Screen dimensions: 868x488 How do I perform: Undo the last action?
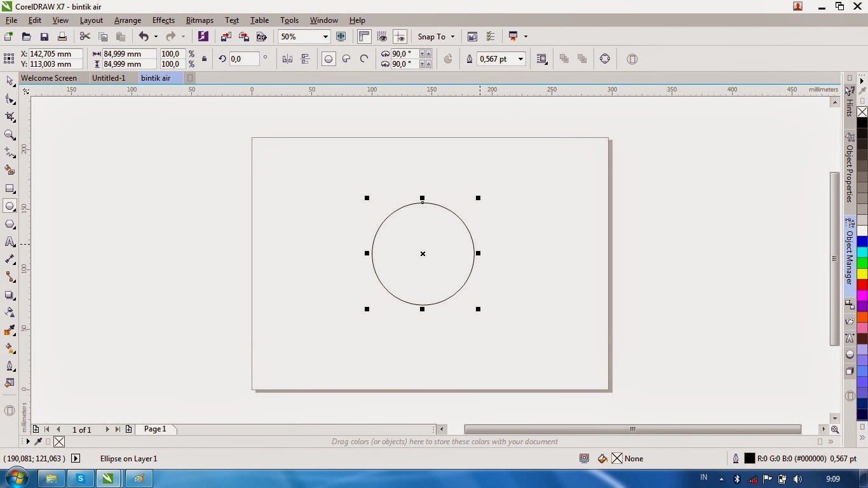(144, 37)
